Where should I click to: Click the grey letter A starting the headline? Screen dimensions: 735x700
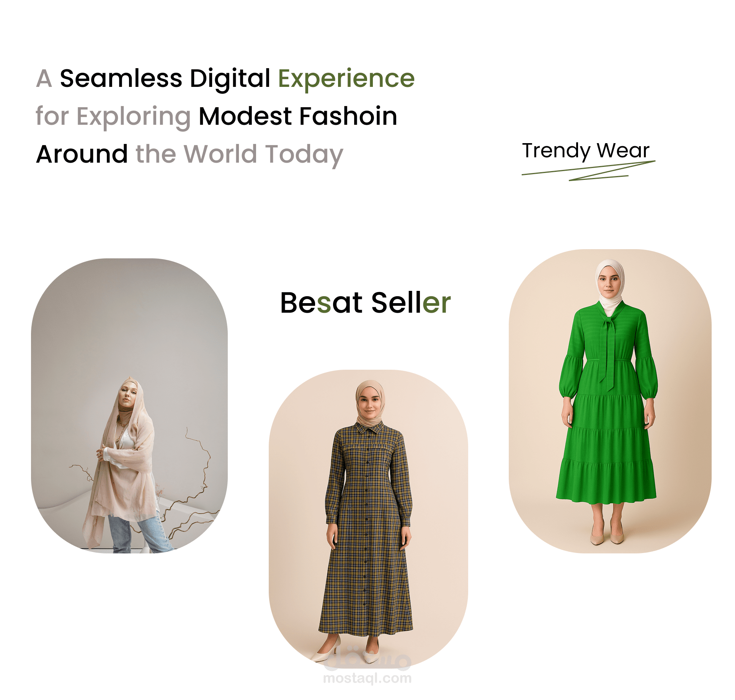pyautogui.click(x=44, y=79)
